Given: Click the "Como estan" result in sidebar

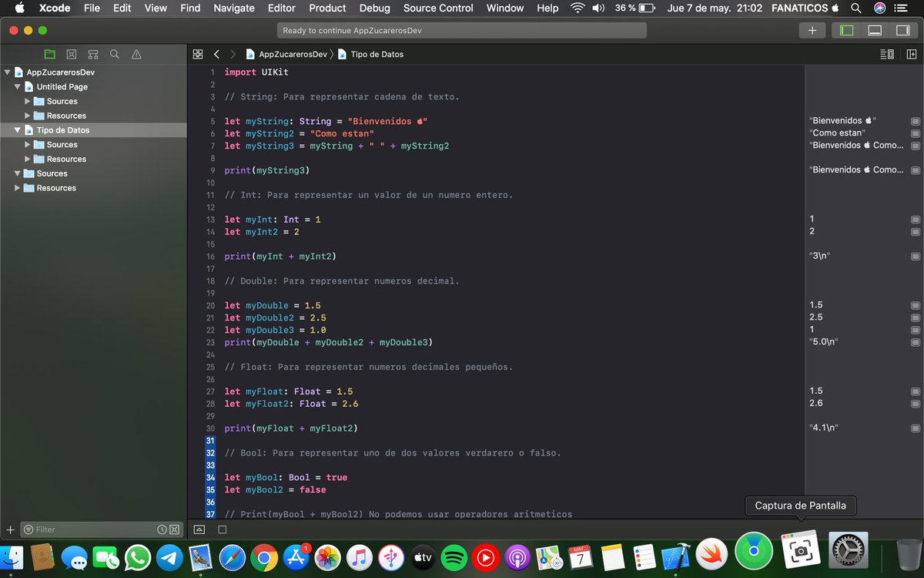Looking at the screenshot, I should coord(839,133).
